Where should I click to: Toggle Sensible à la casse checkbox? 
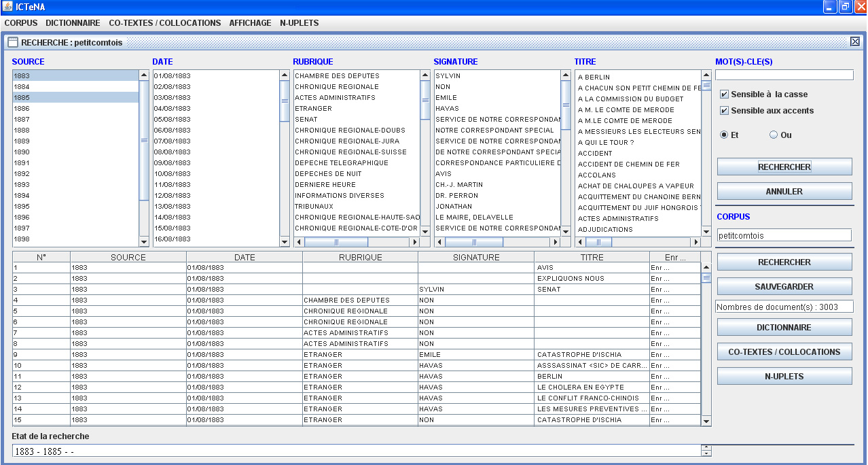pos(724,94)
